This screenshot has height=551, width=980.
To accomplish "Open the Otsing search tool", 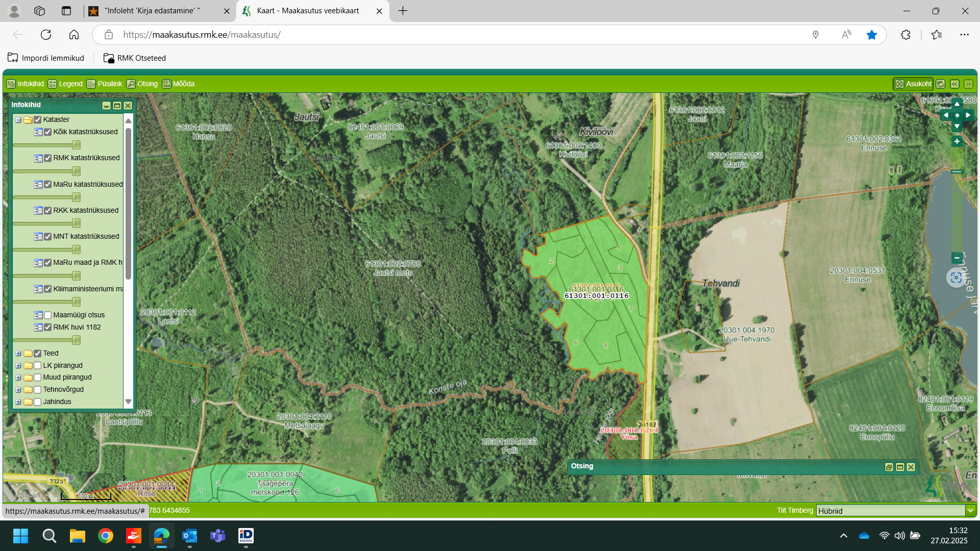I will click(x=142, y=84).
